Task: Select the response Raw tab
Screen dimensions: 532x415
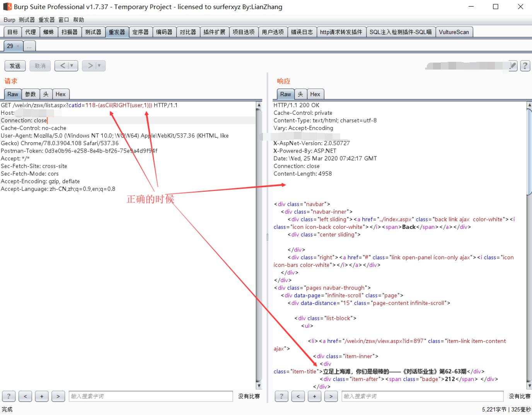Action: click(x=286, y=94)
